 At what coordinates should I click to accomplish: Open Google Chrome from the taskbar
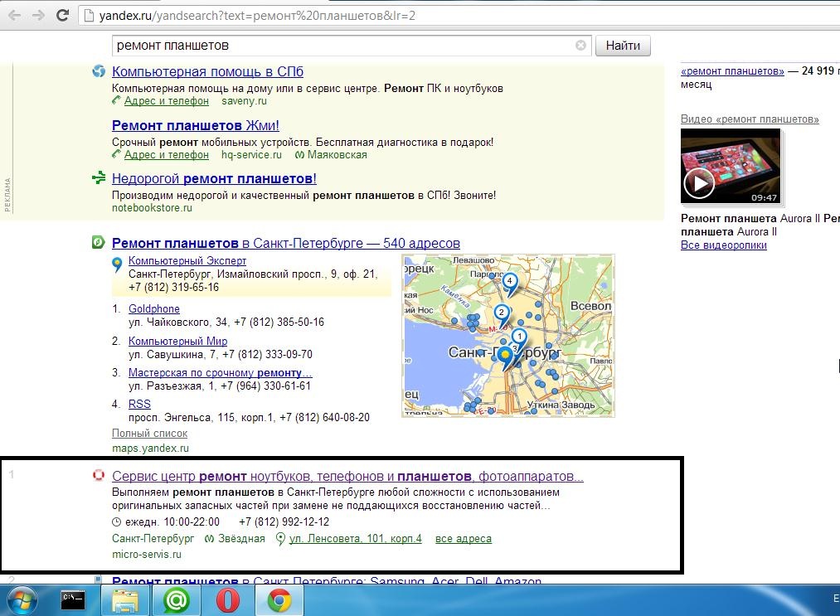(x=279, y=600)
